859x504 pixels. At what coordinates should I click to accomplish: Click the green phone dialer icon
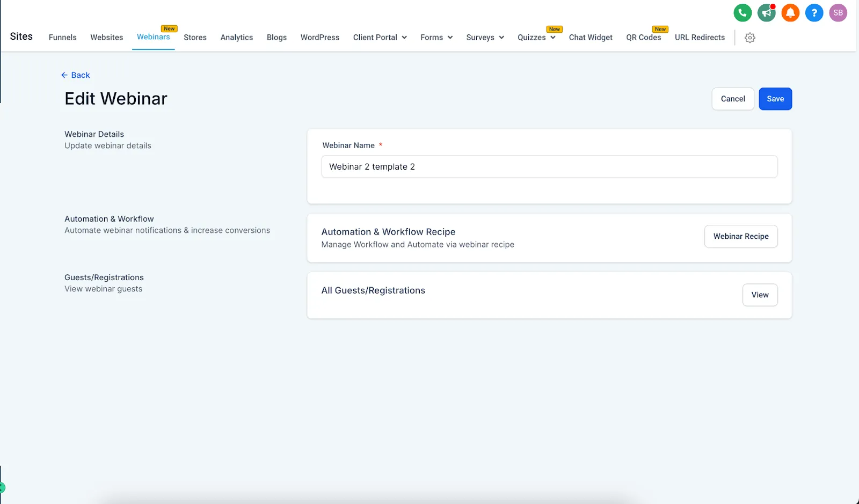tap(742, 13)
